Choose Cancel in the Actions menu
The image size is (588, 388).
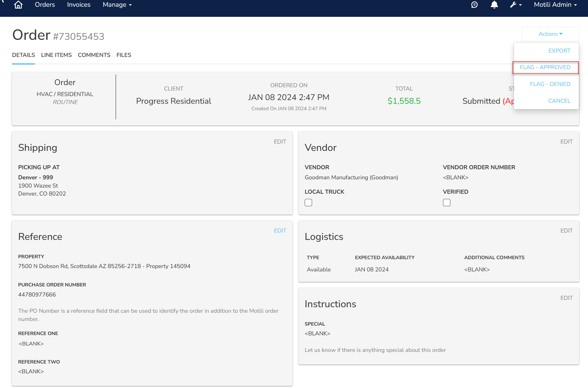click(559, 101)
